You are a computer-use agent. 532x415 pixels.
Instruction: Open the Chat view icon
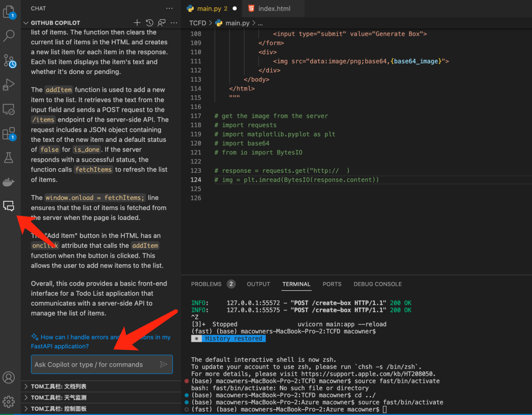point(8,206)
